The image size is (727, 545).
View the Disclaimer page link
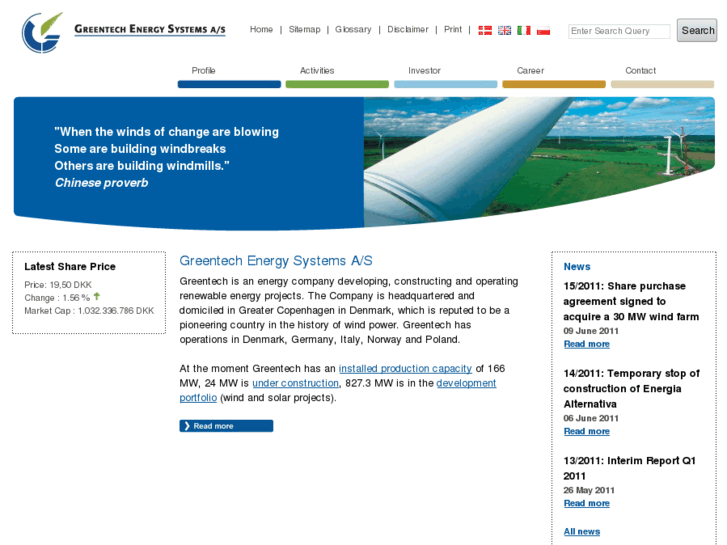pos(408,29)
